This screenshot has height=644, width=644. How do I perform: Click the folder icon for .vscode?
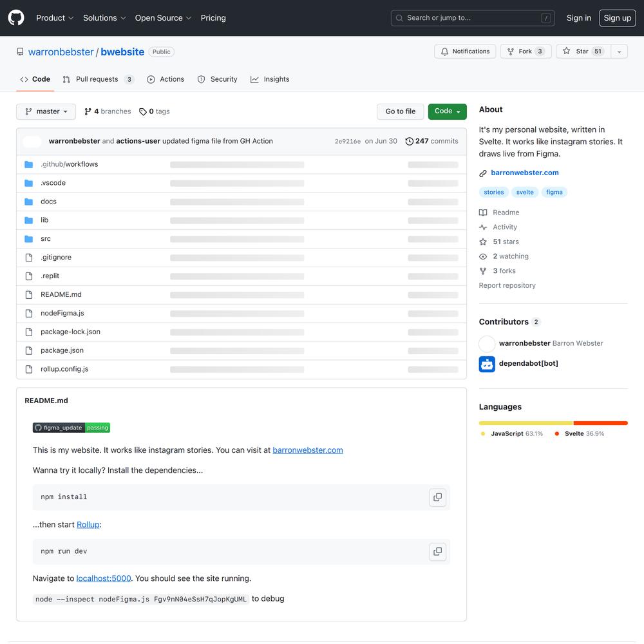pos(29,183)
